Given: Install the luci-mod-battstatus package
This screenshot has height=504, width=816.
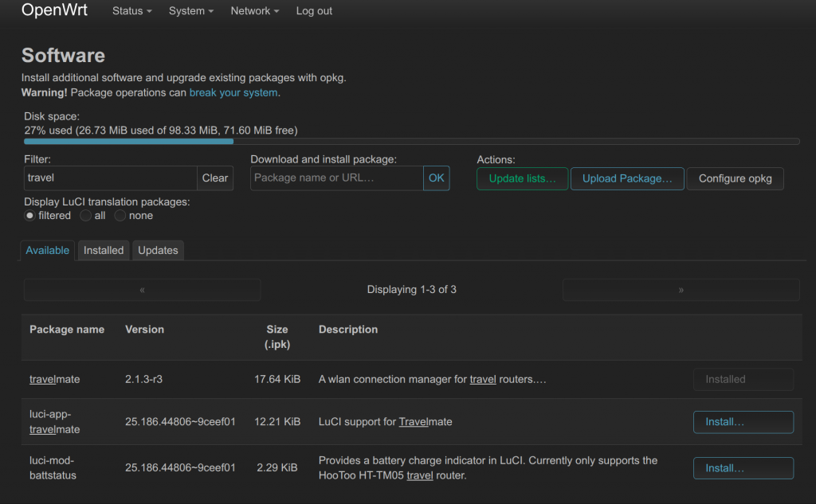Looking at the screenshot, I should (743, 468).
